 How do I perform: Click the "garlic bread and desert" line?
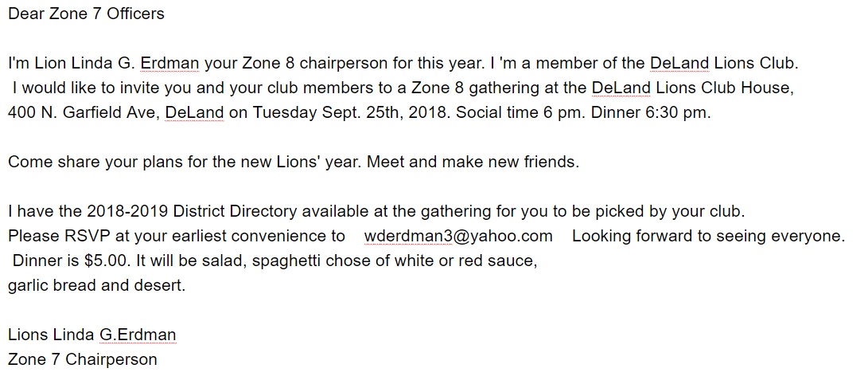(x=96, y=285)
